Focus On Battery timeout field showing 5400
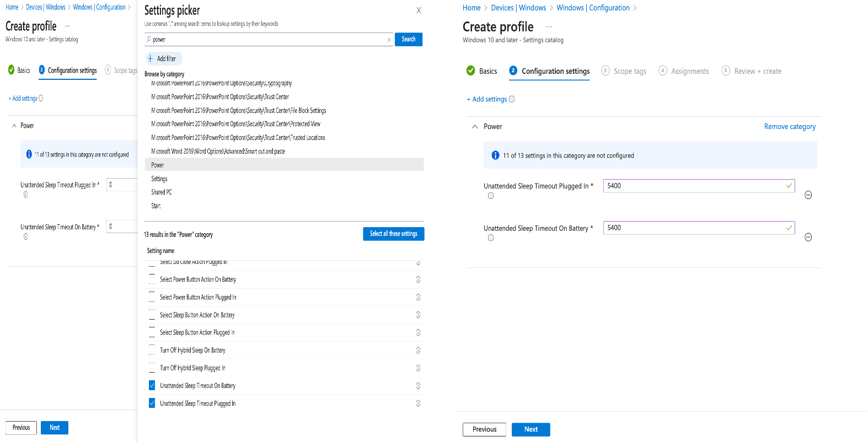The height and width of the screenshot is (442, 868). coord(699,228)
